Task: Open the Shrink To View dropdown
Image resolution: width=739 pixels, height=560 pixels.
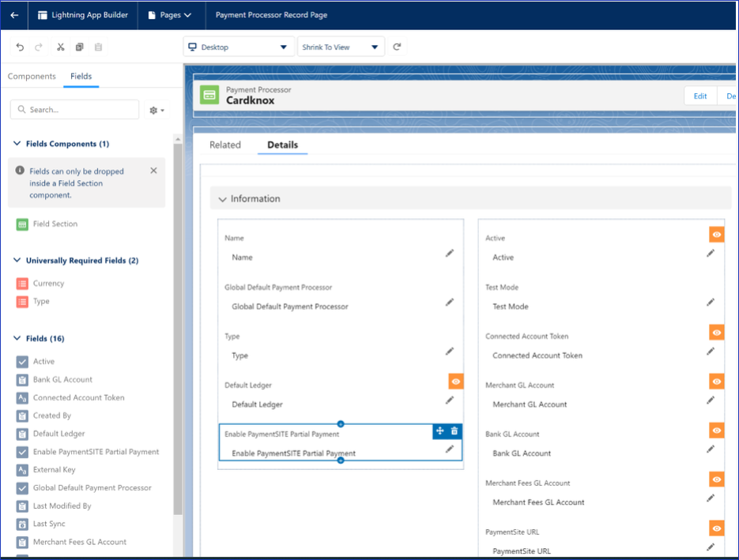Action: coord(341,47)
